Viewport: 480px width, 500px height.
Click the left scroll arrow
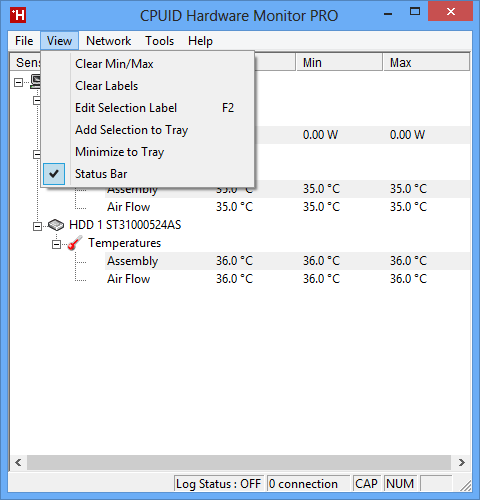tap(18, 462)
